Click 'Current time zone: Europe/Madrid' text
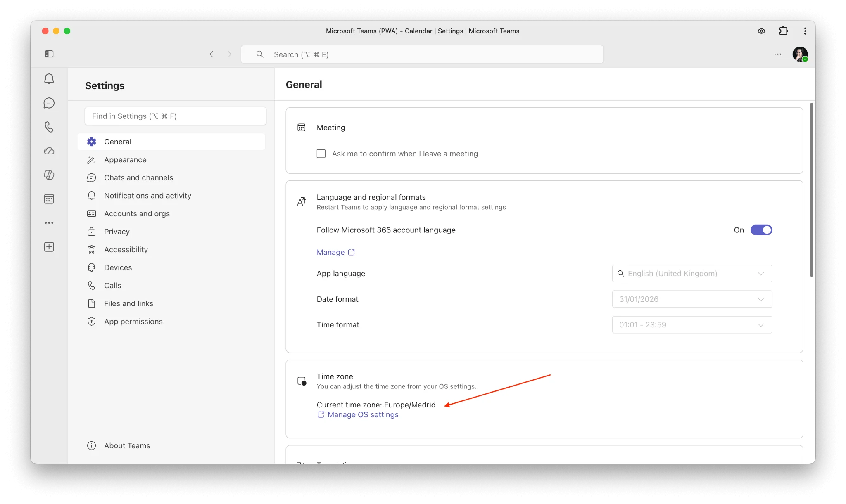The height and width of the screenshot is (504, 846). [376, 405]
